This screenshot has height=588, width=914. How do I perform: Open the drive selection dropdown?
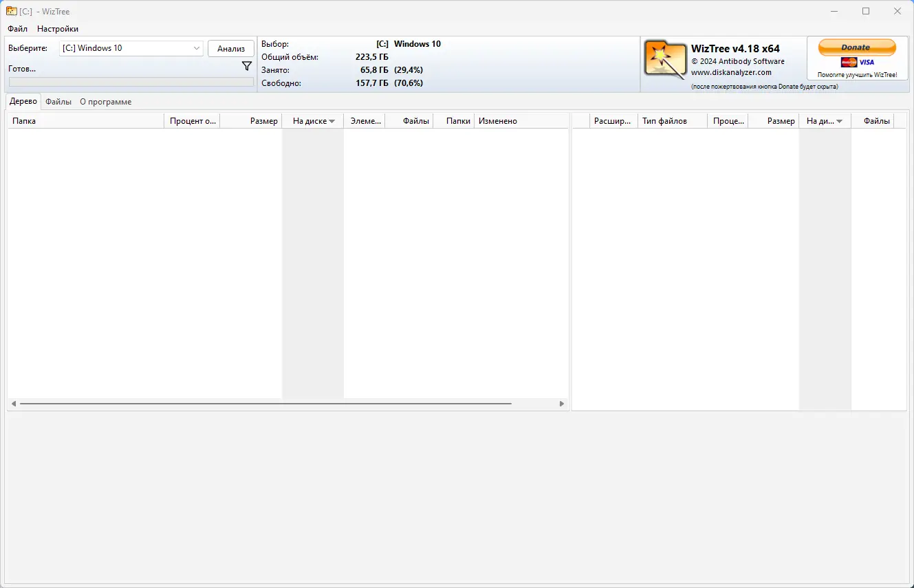pos(131,48)
